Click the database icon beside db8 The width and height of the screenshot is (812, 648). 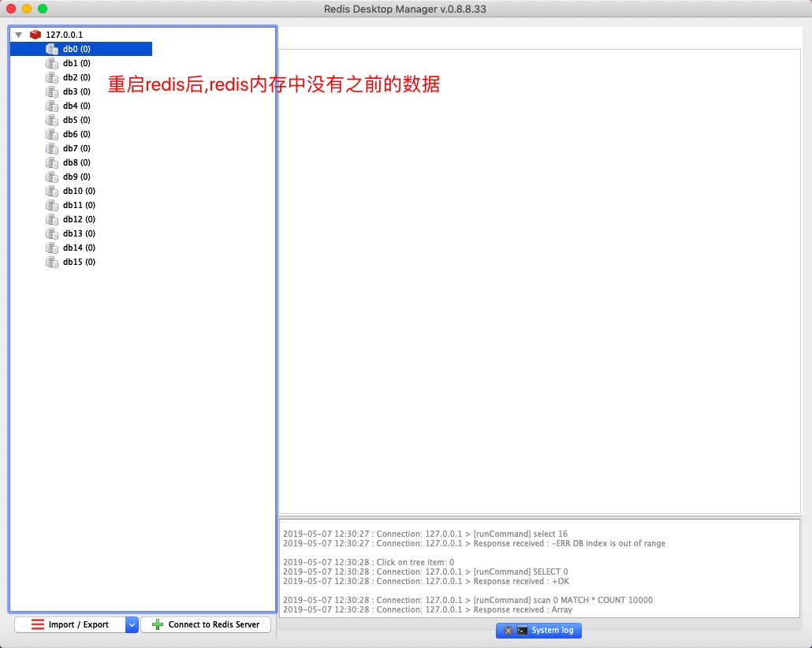52,162
